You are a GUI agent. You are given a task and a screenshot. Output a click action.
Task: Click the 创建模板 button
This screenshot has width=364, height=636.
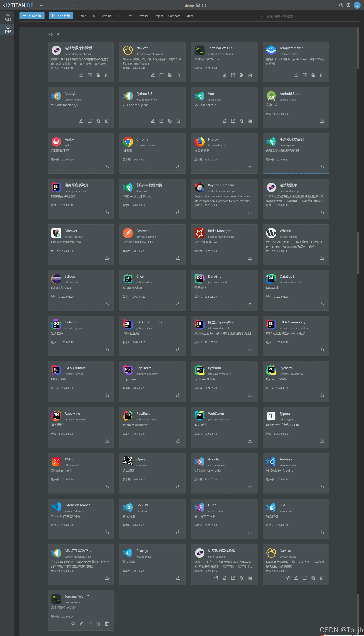point(32,16)
